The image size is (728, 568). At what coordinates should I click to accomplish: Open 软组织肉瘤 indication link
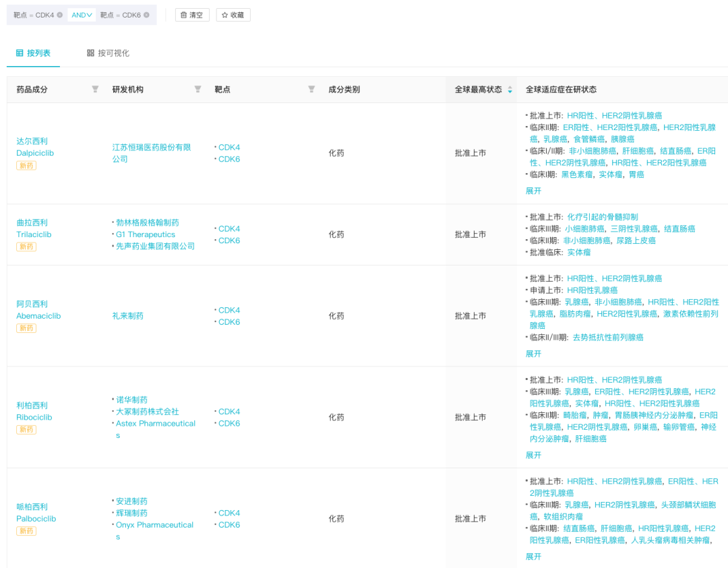pos(563,517)
